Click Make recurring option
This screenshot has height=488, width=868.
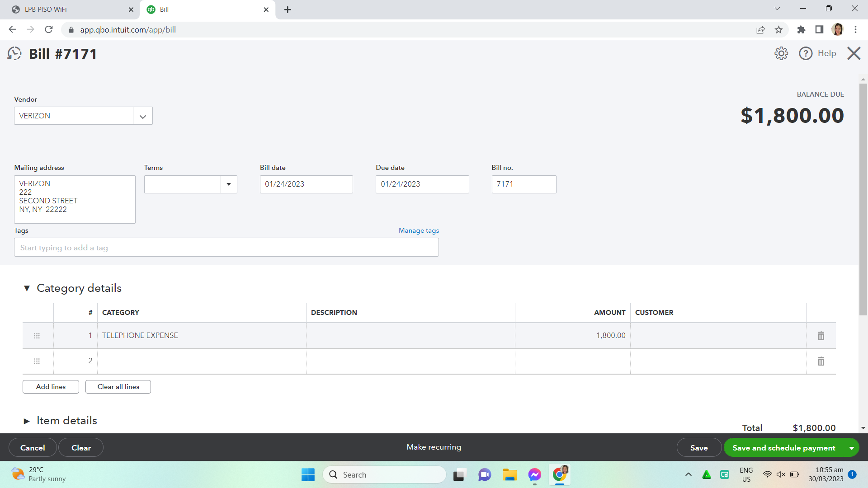[434, 447]
